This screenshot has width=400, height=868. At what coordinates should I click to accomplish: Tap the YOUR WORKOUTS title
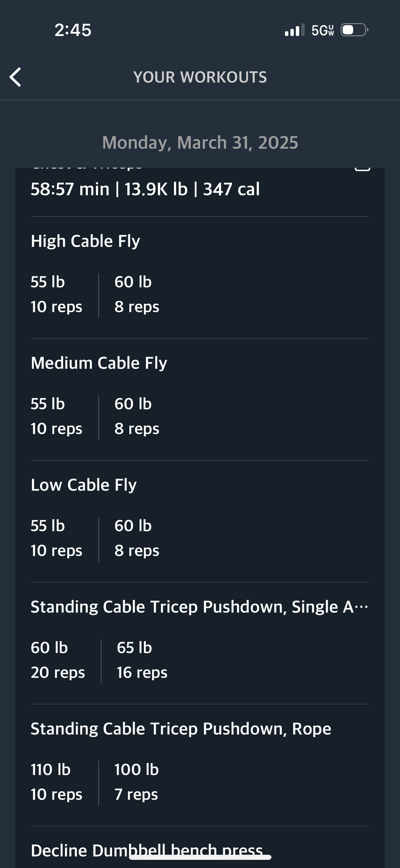click(x=200, y=77)
